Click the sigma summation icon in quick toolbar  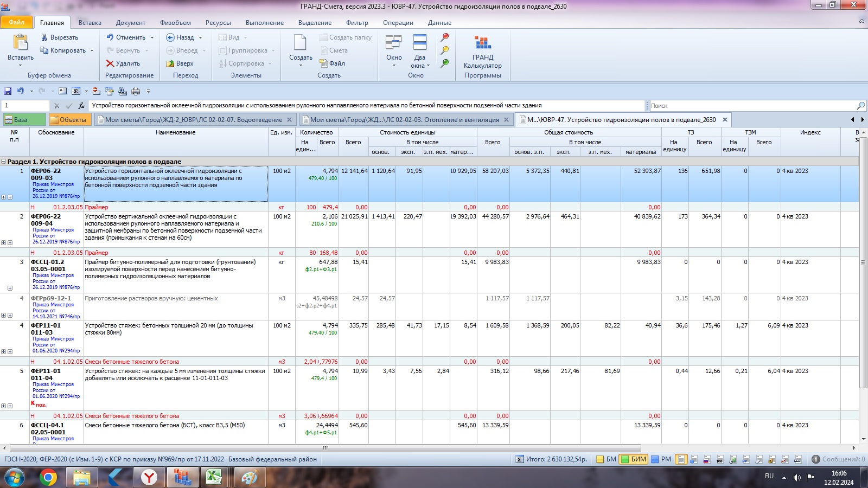76,91
